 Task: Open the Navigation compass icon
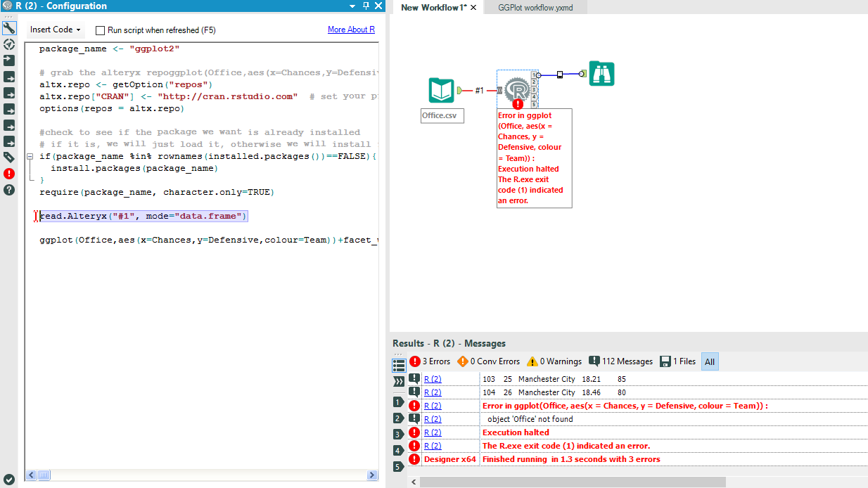[9, 44]
